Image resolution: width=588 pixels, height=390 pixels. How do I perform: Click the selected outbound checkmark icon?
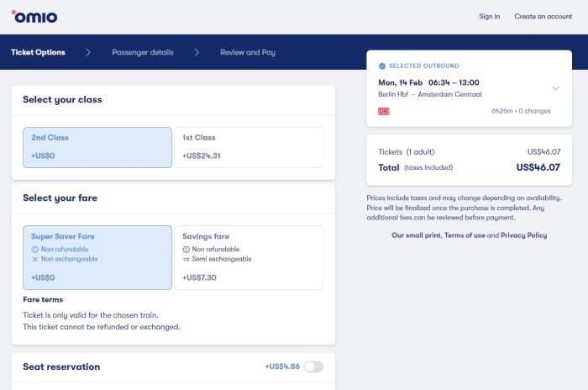coord(381,66)
